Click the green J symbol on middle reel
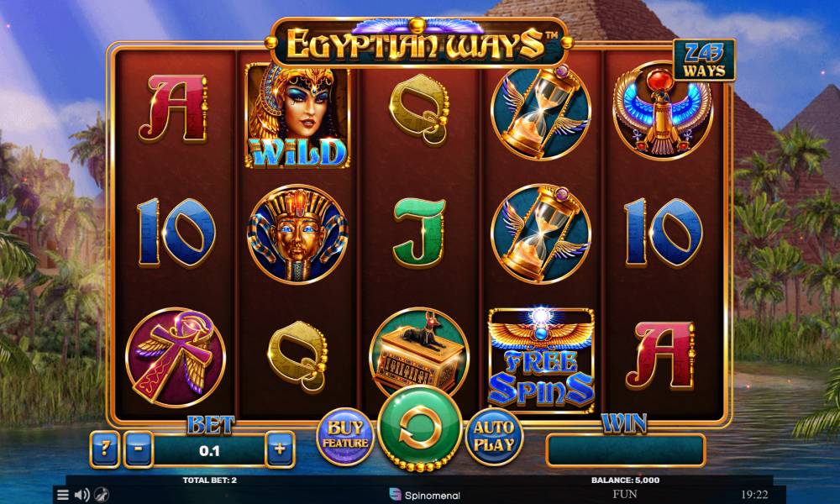This screenshot has width=840, height=504. point(419,233)
